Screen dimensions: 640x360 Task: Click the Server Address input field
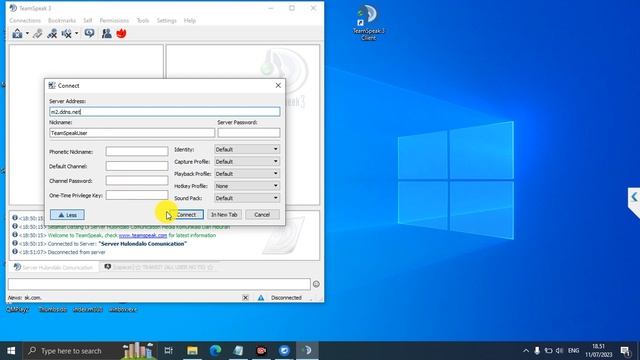pyautogui.click(x=164, y=111)
